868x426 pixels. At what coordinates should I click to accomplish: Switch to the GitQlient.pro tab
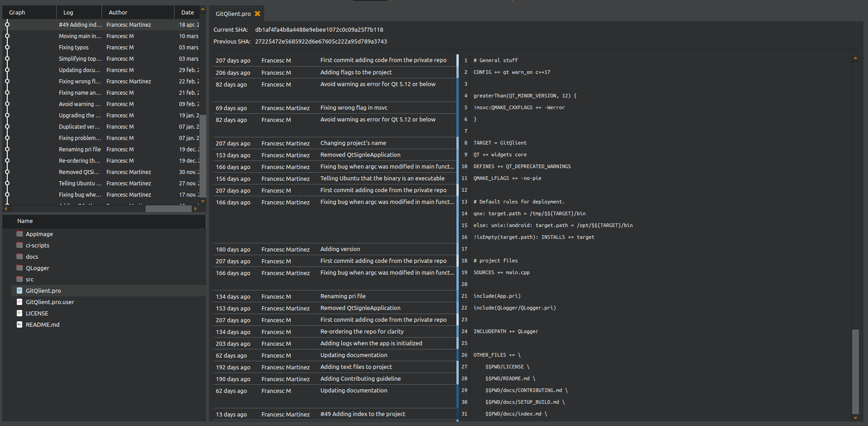pyautogui.click(x=233, y=14)
